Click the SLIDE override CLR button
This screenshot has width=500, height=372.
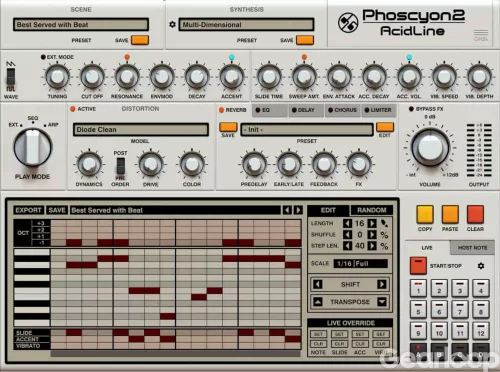click(x=339, y=344)
